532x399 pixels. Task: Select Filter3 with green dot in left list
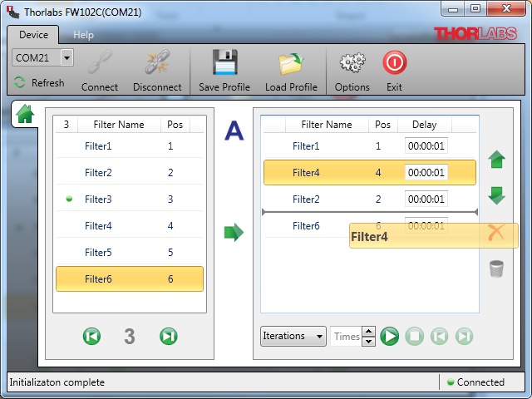tap(130, 199)
